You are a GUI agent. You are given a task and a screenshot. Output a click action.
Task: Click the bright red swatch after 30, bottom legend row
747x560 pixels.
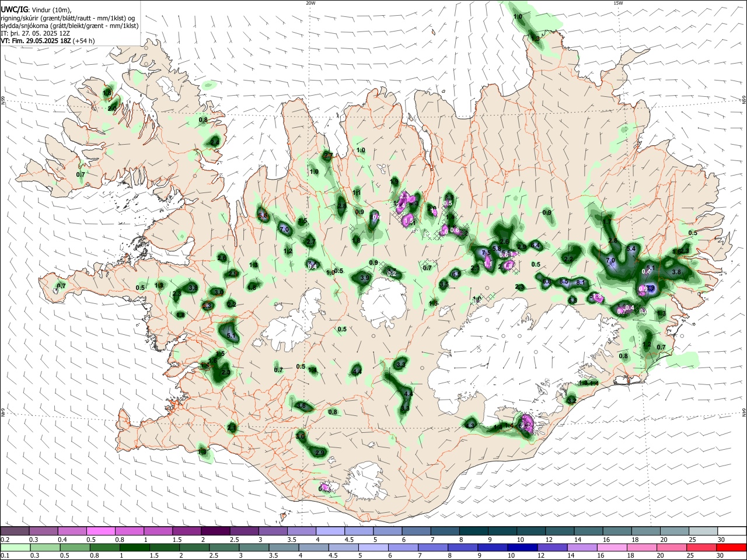(x=732, y=547)
